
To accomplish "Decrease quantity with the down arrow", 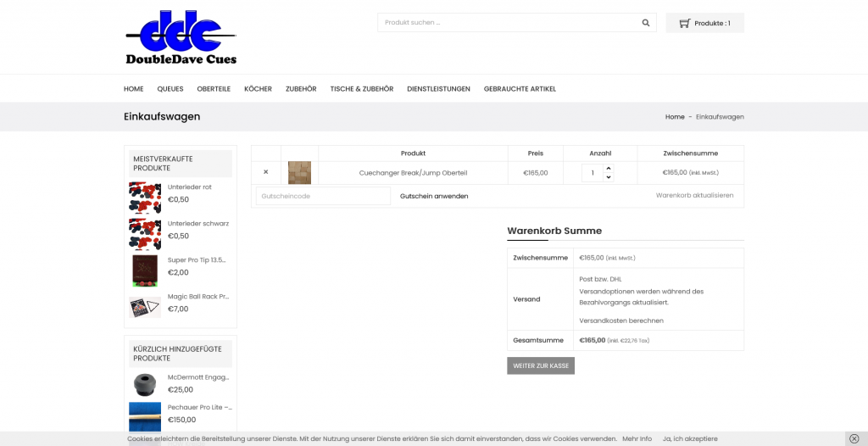I will click(609, 177).
